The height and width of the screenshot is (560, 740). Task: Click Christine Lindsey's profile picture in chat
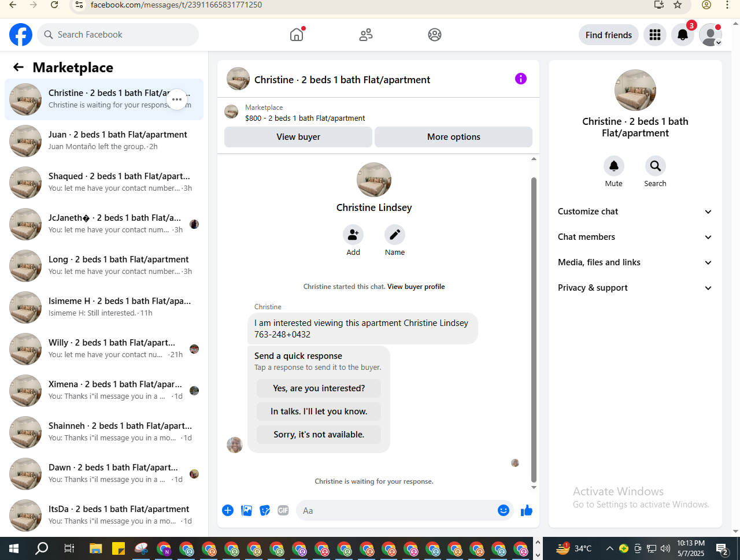click(374, 180)
